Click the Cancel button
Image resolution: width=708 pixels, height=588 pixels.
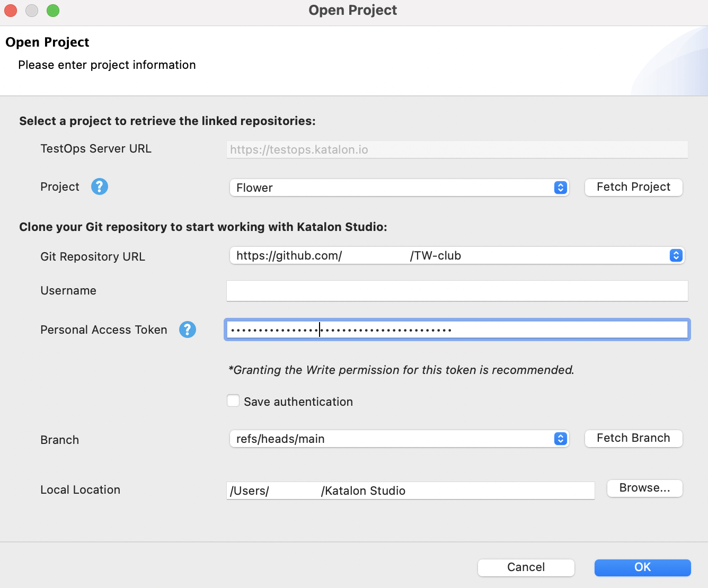click(x=526, y=567)
